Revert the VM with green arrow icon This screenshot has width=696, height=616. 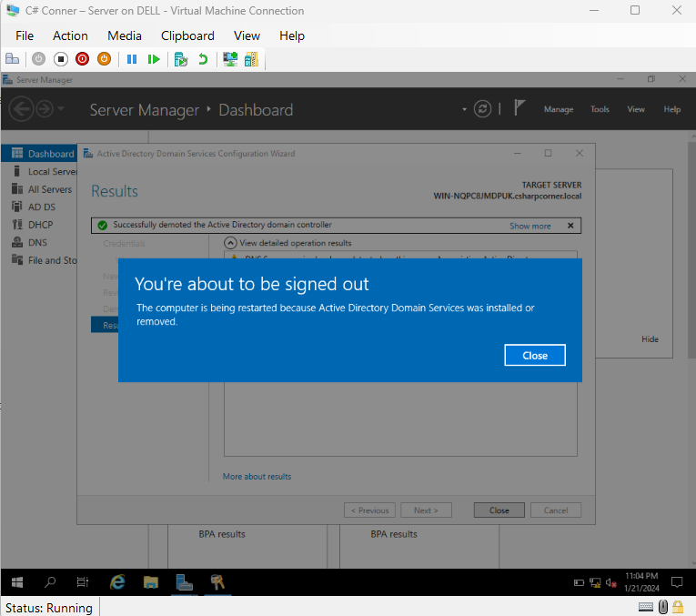(203, 59)
